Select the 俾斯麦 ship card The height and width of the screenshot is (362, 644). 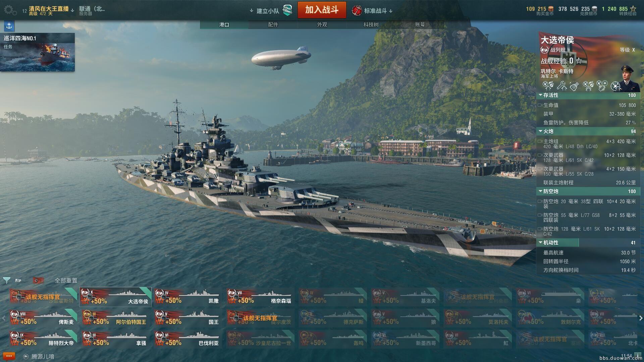[43, 318]
